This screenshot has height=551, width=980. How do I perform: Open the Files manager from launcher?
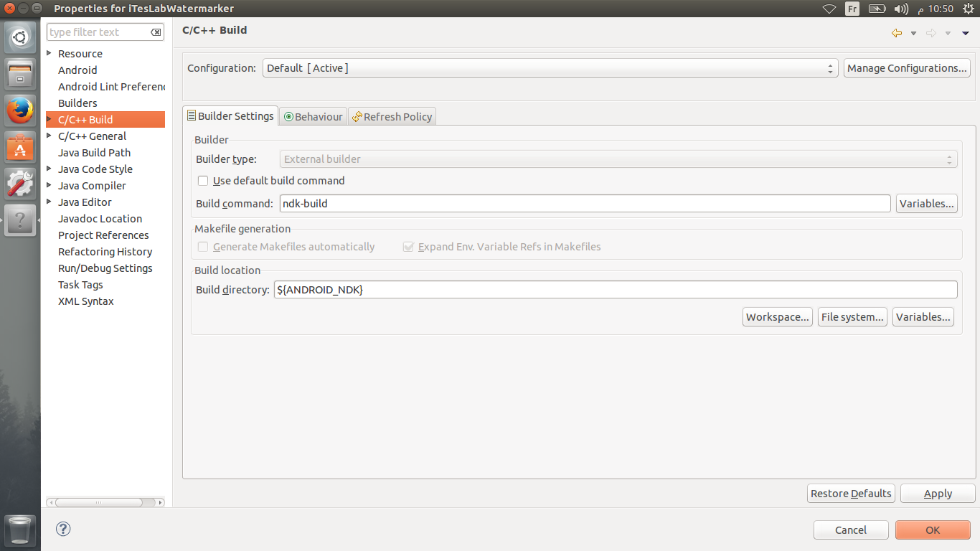[20, 74]
